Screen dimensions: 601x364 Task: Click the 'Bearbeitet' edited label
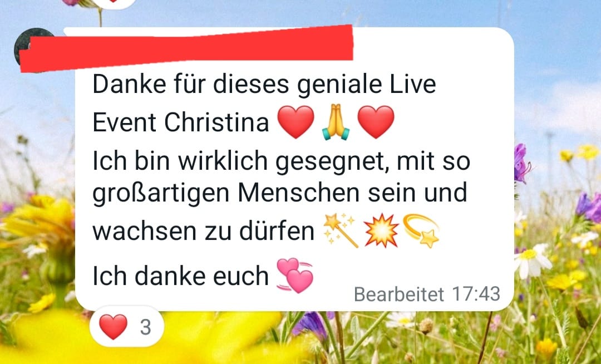coord(398,294)
